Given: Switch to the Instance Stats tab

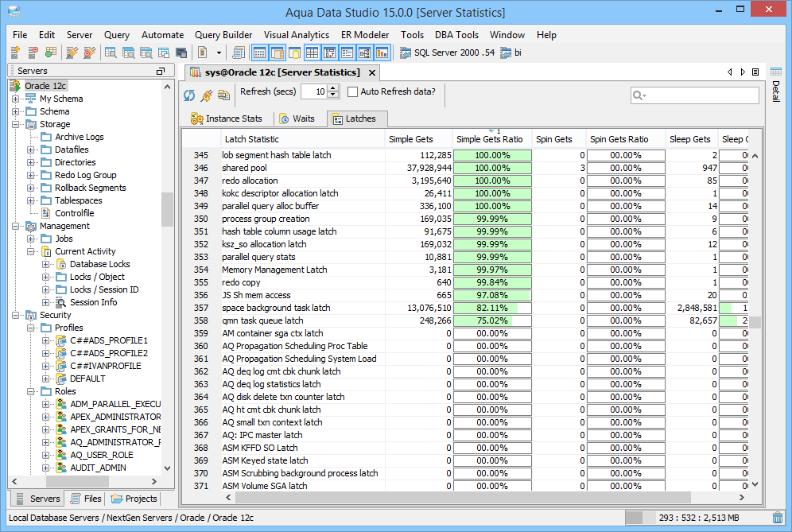Looking at the screenshot, I should pyautogui.click(x=227, y=118).
